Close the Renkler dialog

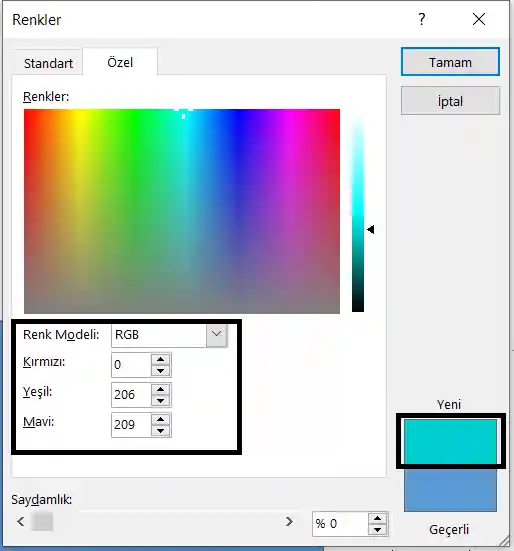pos(479,19)
